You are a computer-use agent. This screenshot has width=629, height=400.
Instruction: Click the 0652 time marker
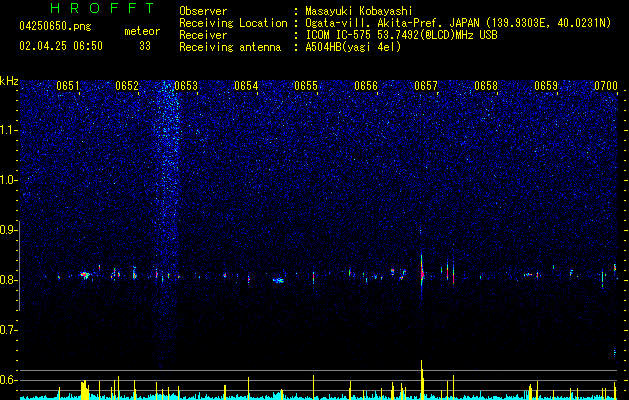127,86
